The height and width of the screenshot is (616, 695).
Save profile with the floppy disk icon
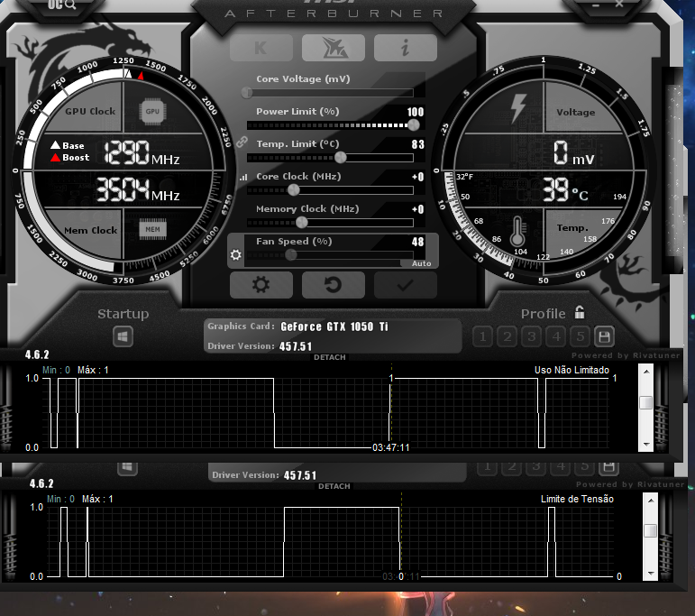point(604,337)
